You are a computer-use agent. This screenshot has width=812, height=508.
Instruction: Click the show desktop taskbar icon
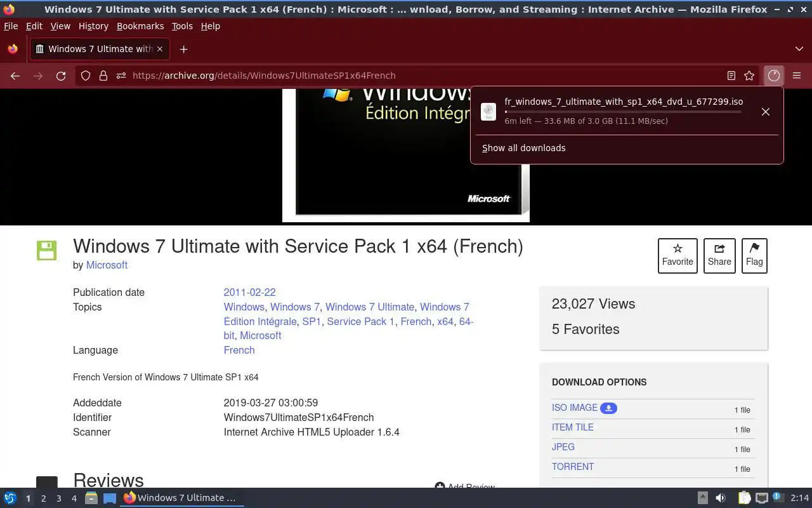110,498
